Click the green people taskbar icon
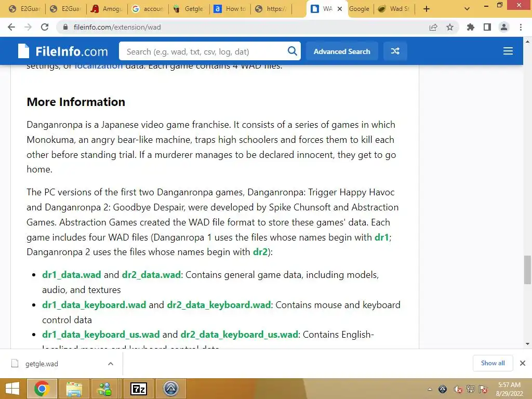This screenshot has height=399, width=532. [x=104, y=389]
